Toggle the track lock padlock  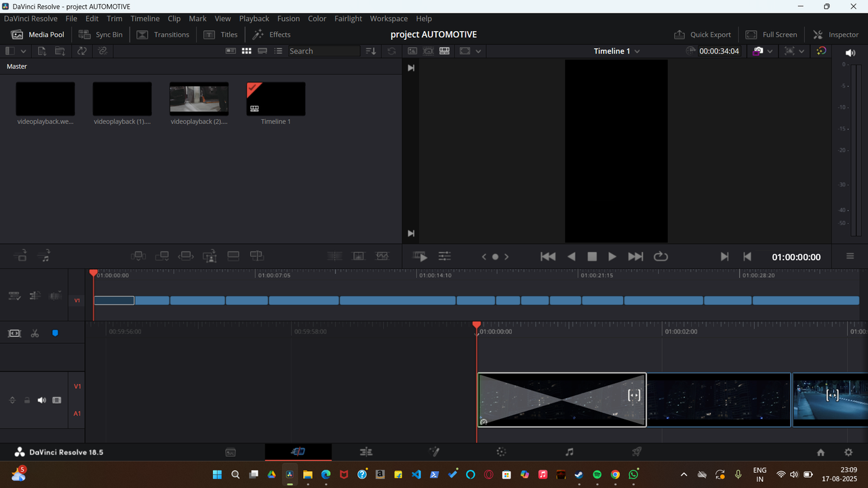[x=26, y=400]
